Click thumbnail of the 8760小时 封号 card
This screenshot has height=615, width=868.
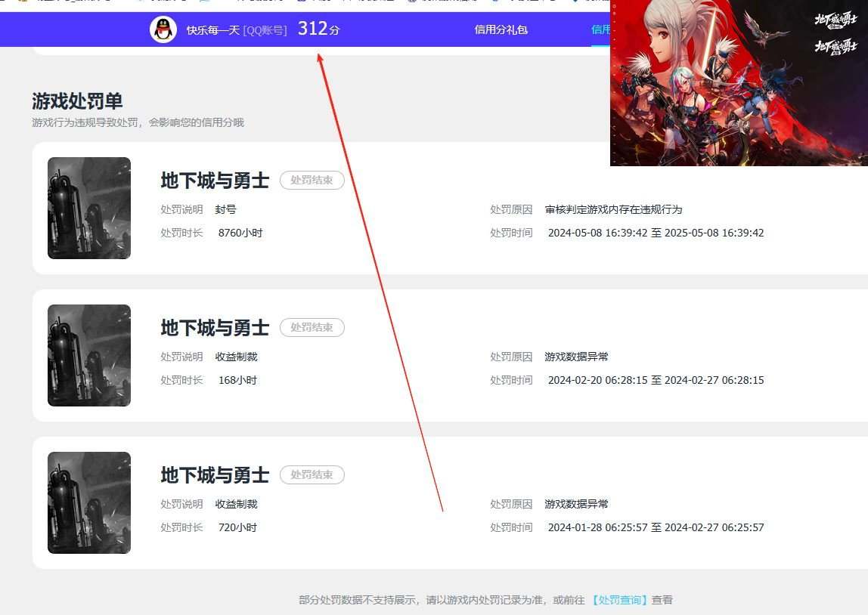click(x=89, y=208)
